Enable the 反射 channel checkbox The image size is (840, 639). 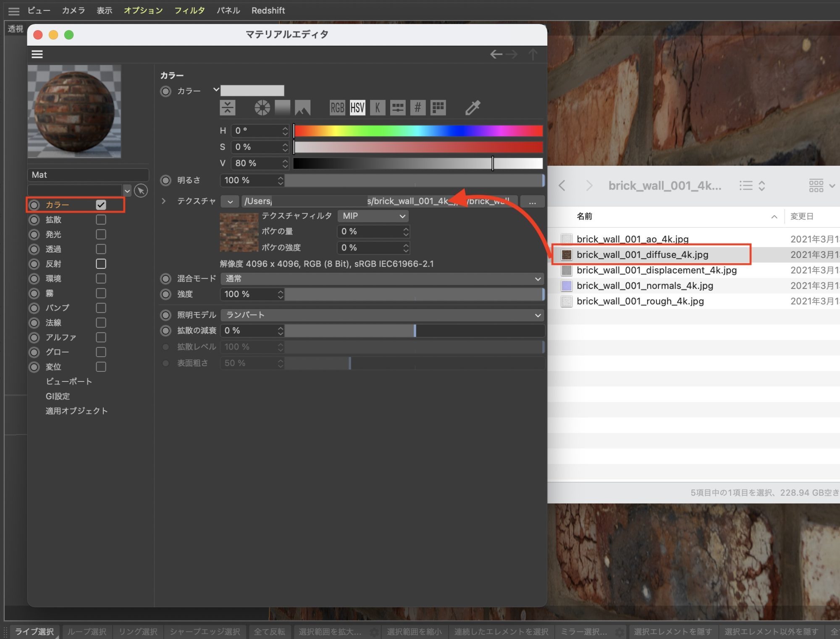coord(101,264)
